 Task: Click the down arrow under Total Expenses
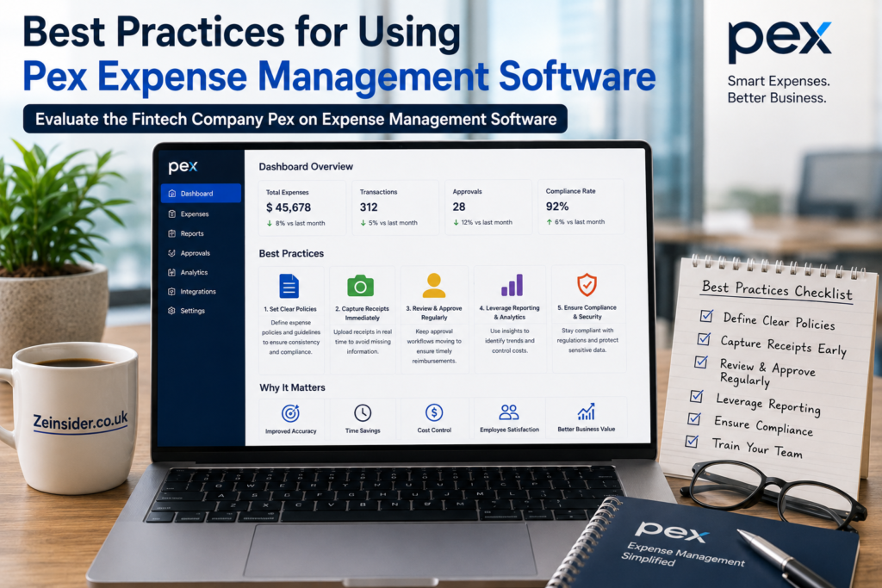[270, 223]
